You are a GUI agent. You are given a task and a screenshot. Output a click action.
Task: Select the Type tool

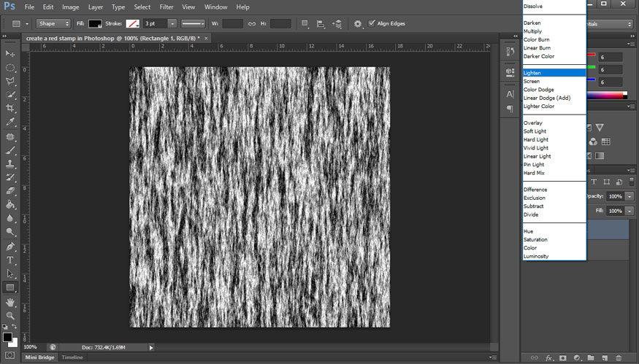point(10,260)
